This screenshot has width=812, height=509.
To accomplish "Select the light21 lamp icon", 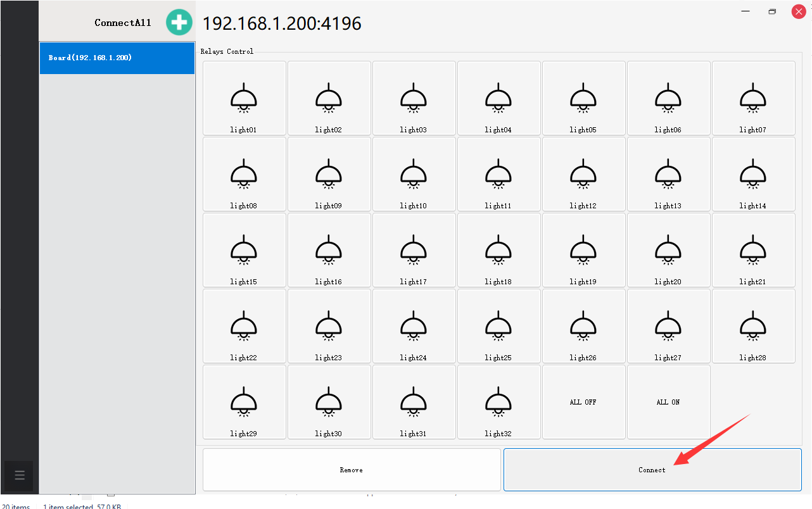I will pyautogui.click(x=753, y=250).
